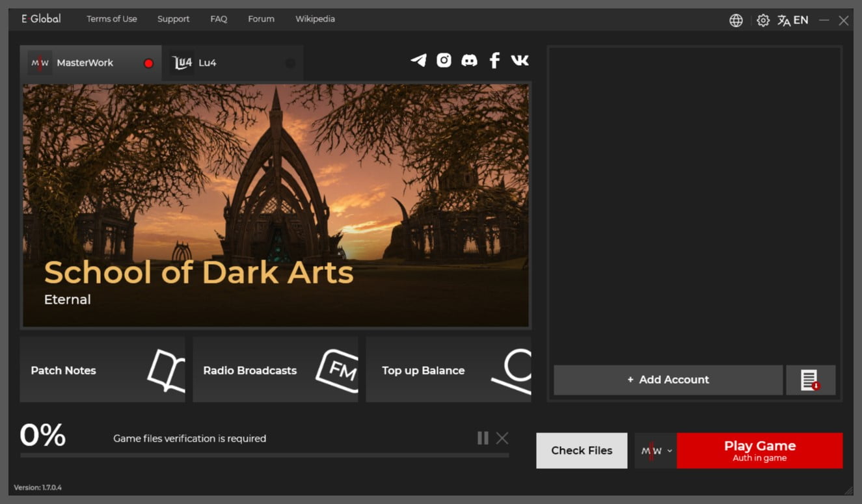Viewport: 862px width, 504px height.
Task: Open the Wikipedia link
Action: (x=315, y=19)
